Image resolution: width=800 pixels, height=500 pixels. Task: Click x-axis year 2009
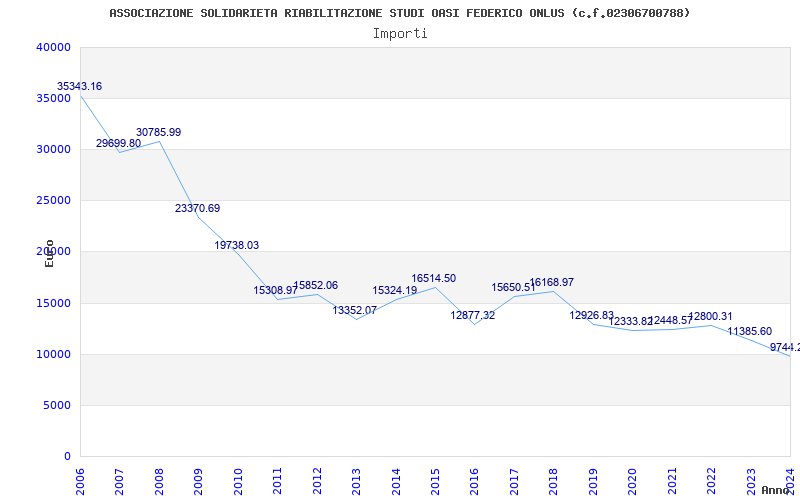point(198,481)
